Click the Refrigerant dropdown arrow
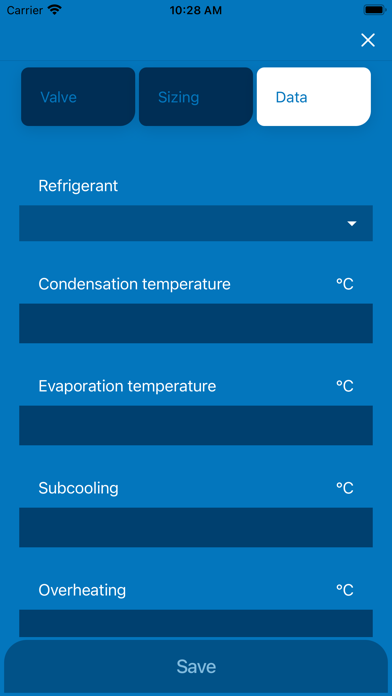Screen dimensions: 392x696 352,224
